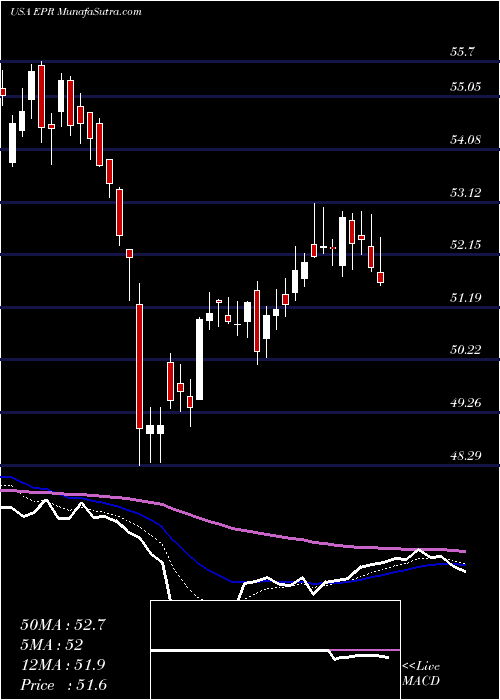Image resolution: width=500 pixels, height=700 pixels.
Task: Click the '50MA : 52.7' readout
Action: (63, 625)
